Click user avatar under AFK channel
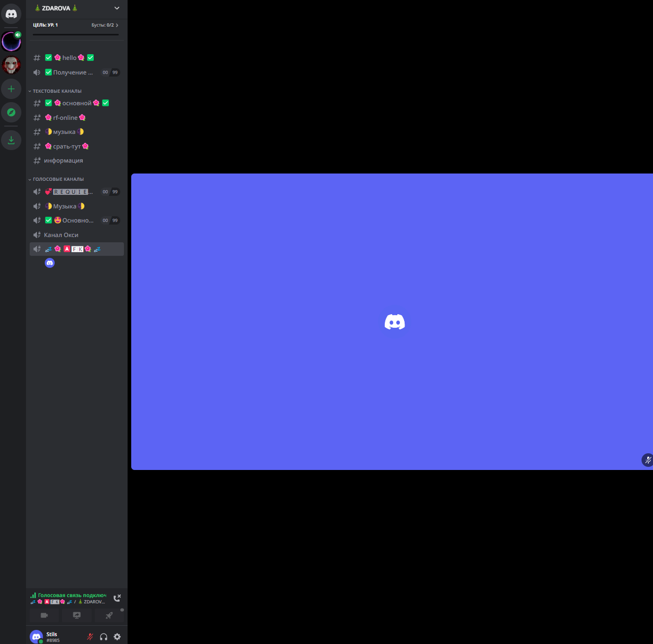Screen dimensions: 653x644 point(49,263)
